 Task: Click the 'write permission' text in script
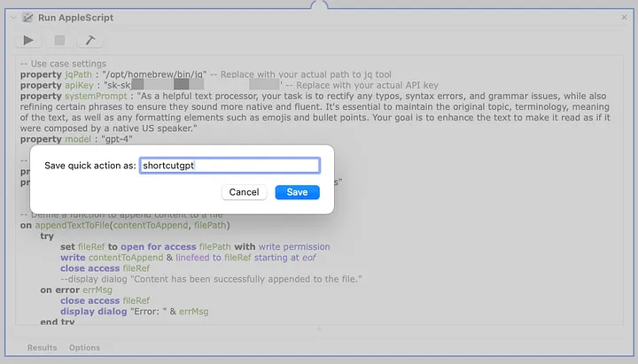[x=294, y=247]
